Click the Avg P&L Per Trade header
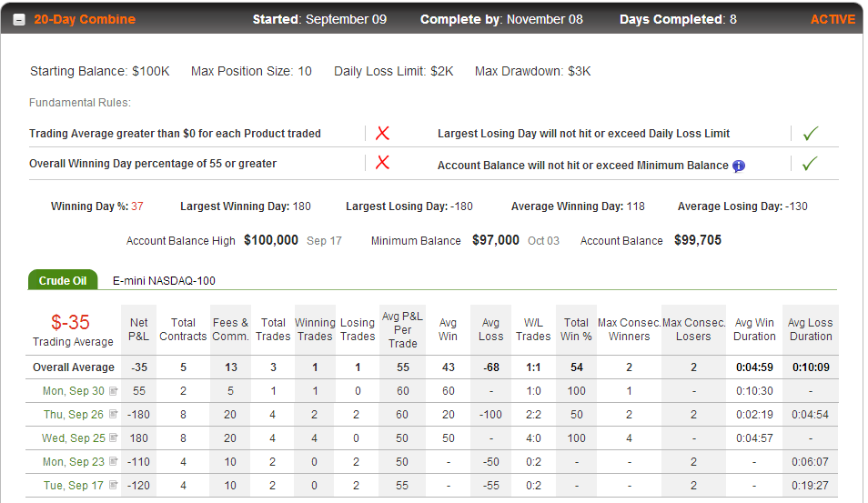The width and height of the screenshot is (868, 503). [402, 330]
